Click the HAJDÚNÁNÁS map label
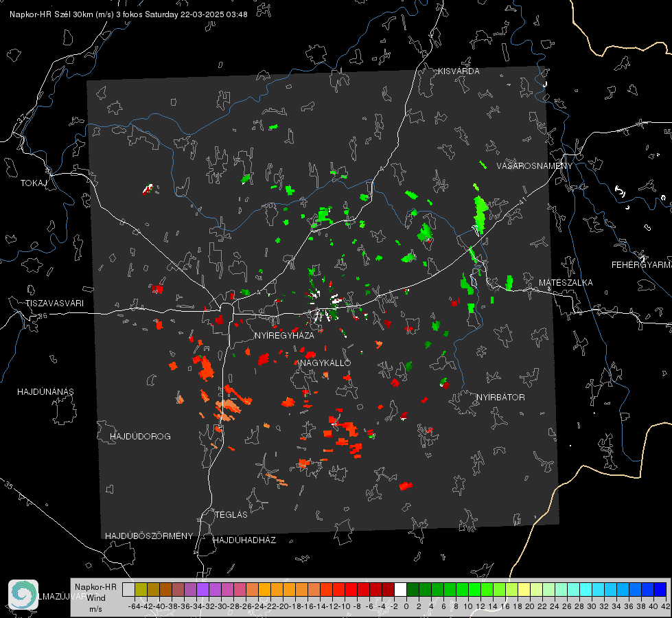The image size is (672, 618). click(45, 391)
